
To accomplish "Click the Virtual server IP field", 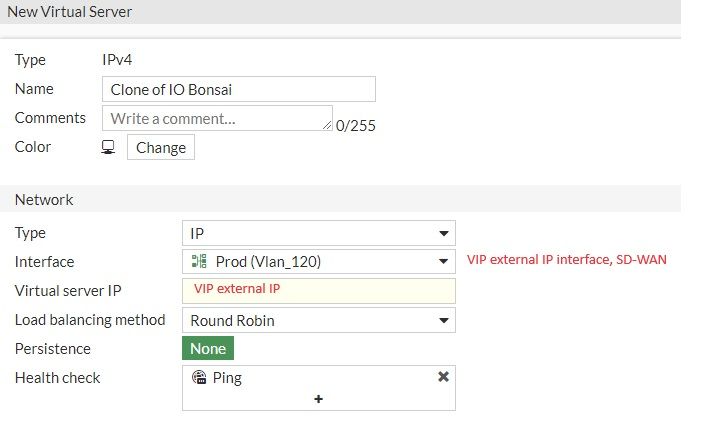I will tap(318, 291).
